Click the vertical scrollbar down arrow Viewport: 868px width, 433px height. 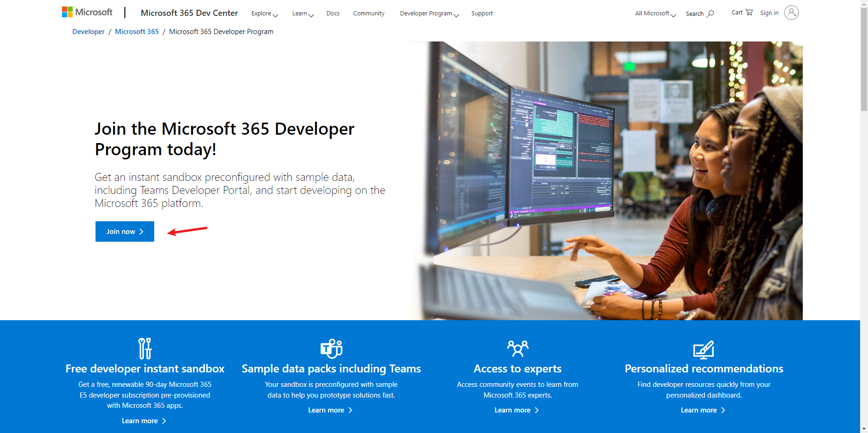pos(864,428)
